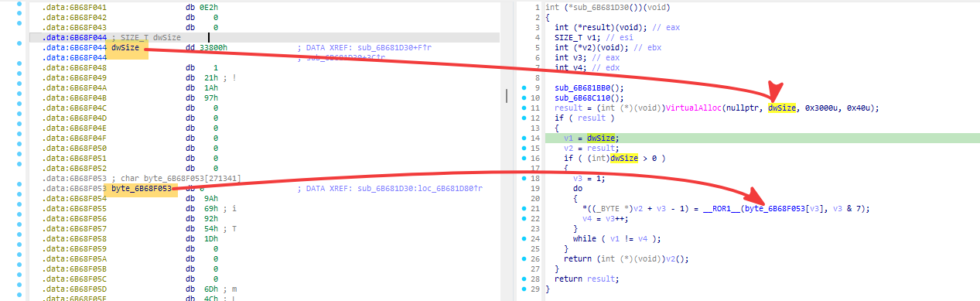
Task: Click 'db 97h' value at 6B68F04B
Action: [x=201, y=97]
